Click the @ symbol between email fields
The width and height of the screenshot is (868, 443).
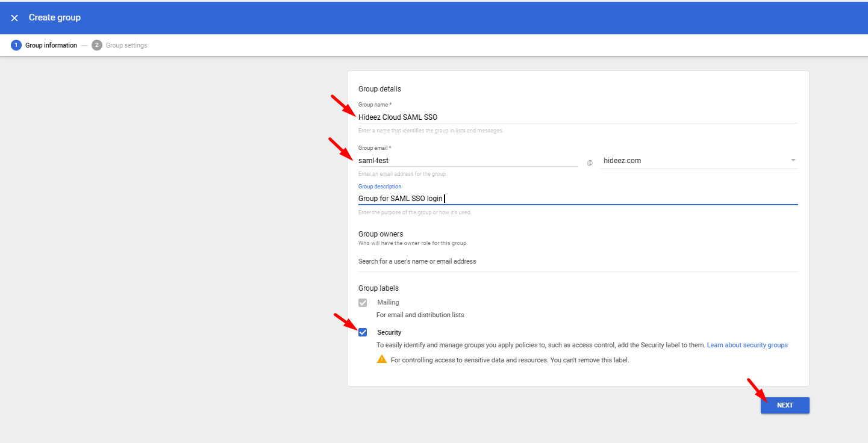point(590,163)
